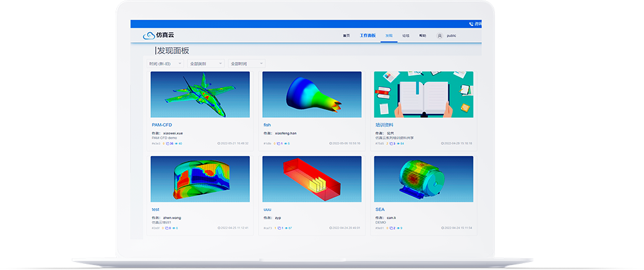Open the 全部时间 time filter dropdown
The image size is (644, 270).
click(246, 63)
